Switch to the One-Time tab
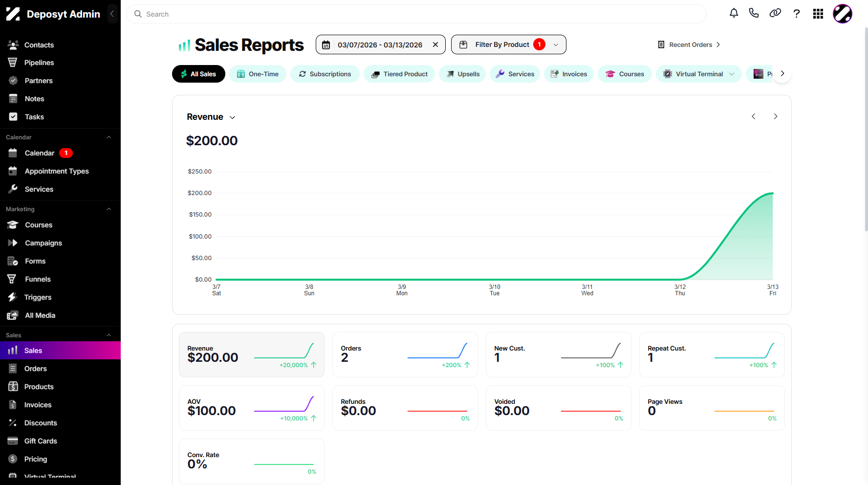 (258, 74)
